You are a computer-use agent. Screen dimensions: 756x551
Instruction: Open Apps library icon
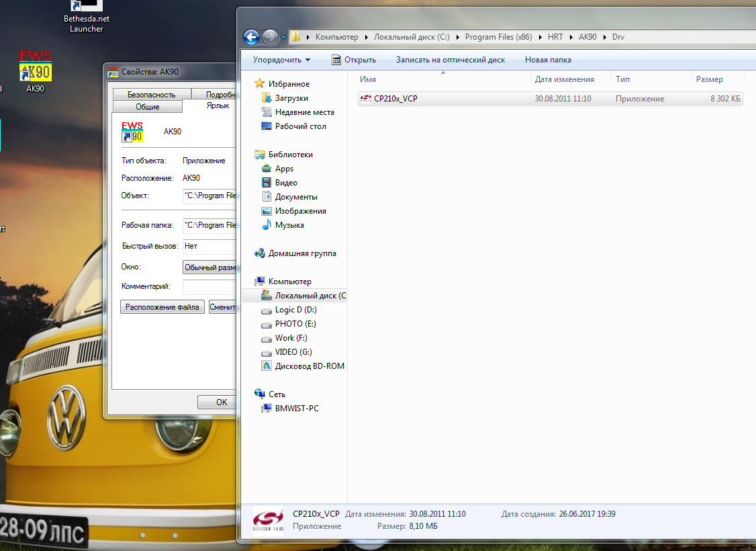pos(266,169)
